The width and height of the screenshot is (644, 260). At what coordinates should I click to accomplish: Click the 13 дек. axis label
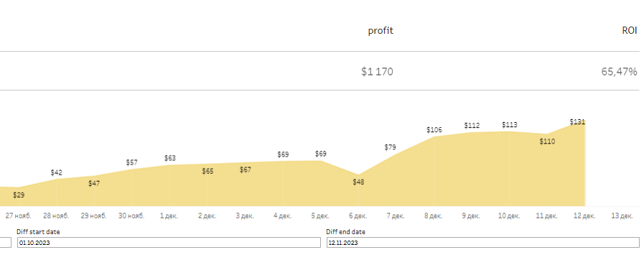click(622, 216)
